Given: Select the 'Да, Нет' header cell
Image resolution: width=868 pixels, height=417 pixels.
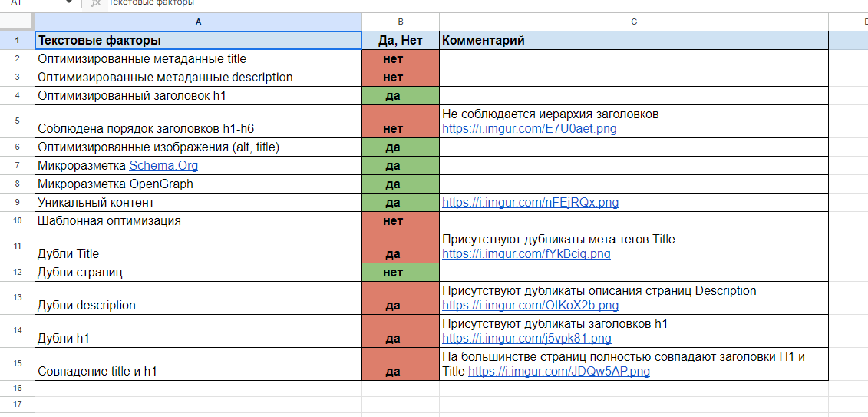Looking at the screenshot, I should 400,41.
